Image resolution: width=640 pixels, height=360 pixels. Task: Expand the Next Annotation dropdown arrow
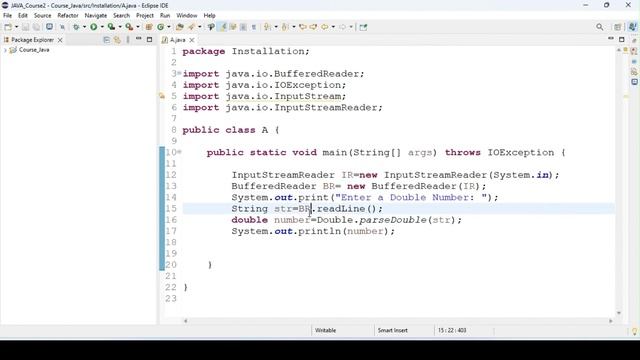pos(276,27)
